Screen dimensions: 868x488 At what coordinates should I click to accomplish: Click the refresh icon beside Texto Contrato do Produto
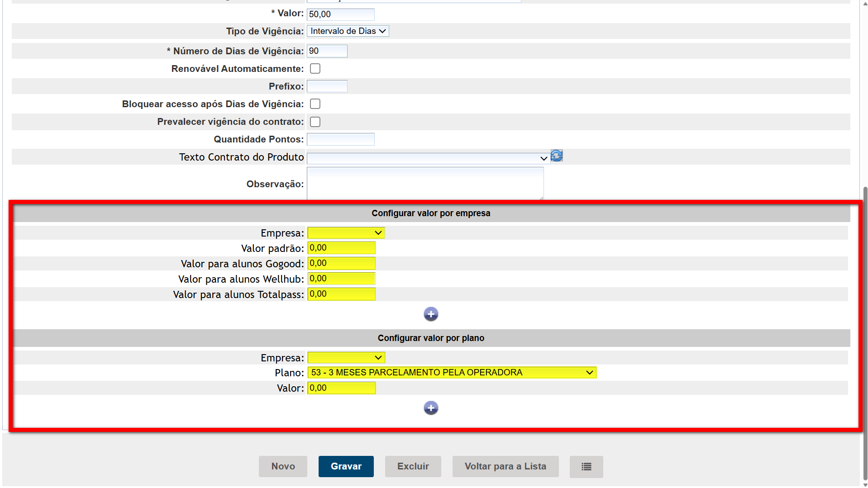point(557,156)
